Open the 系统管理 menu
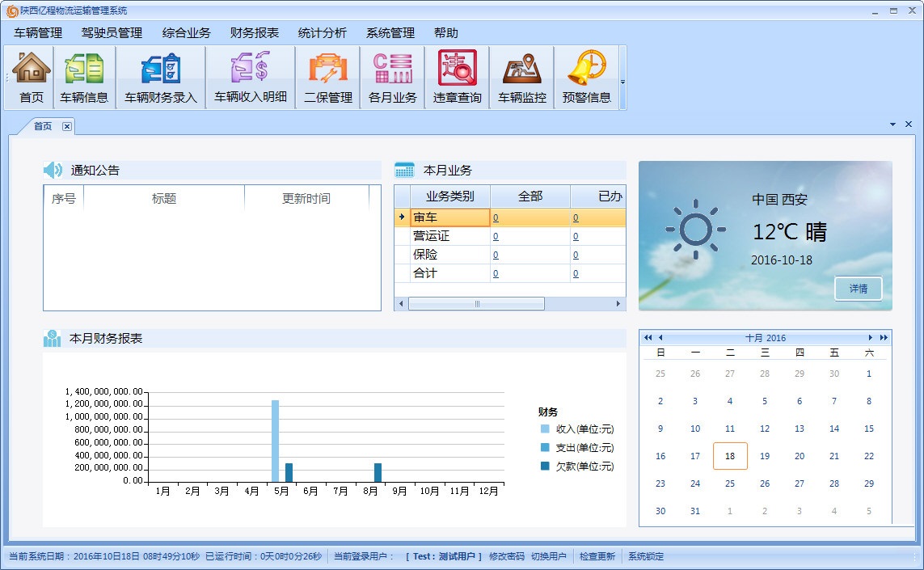Image resolution: width=924 pixels, height=570 pixels. coord(390,33)
